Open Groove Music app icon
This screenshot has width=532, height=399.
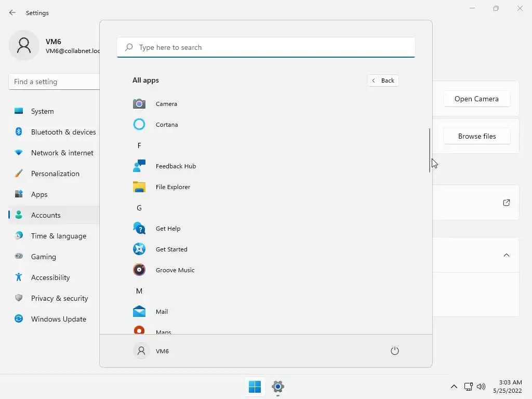click(x=139, y=270)
